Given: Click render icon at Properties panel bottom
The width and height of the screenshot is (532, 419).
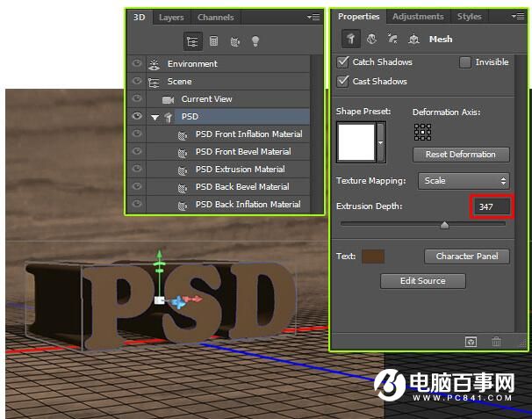Looking at the screenshot, I should tap(471, 342).
